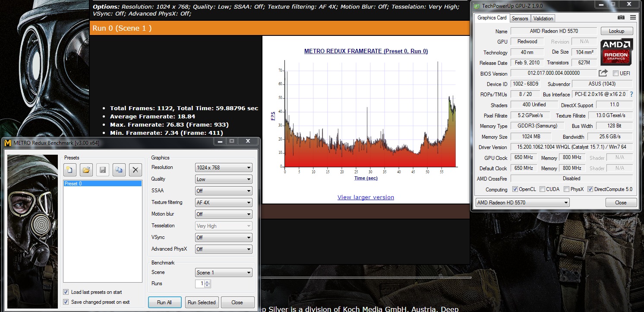Uncheck Load last presets on start
The width and height of the screenshot is (644, 312).
(x=66, y=292)
